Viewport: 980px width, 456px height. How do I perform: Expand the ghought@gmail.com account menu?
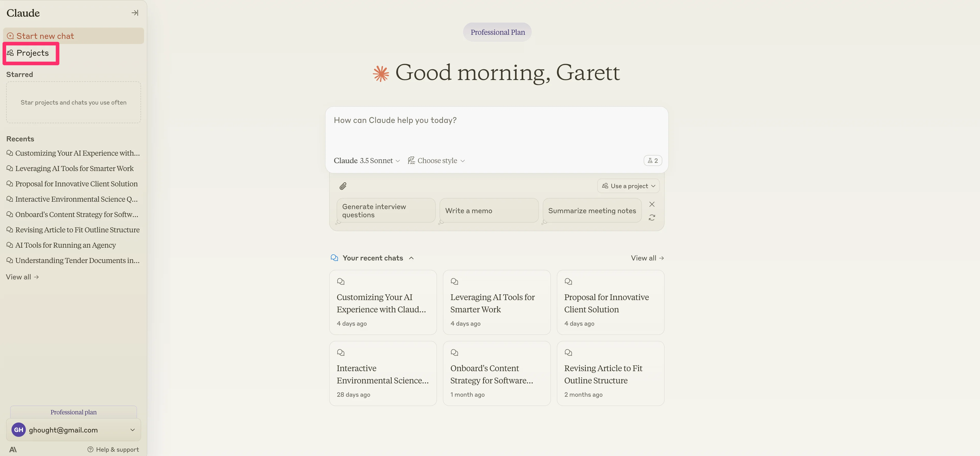point(132,430)
